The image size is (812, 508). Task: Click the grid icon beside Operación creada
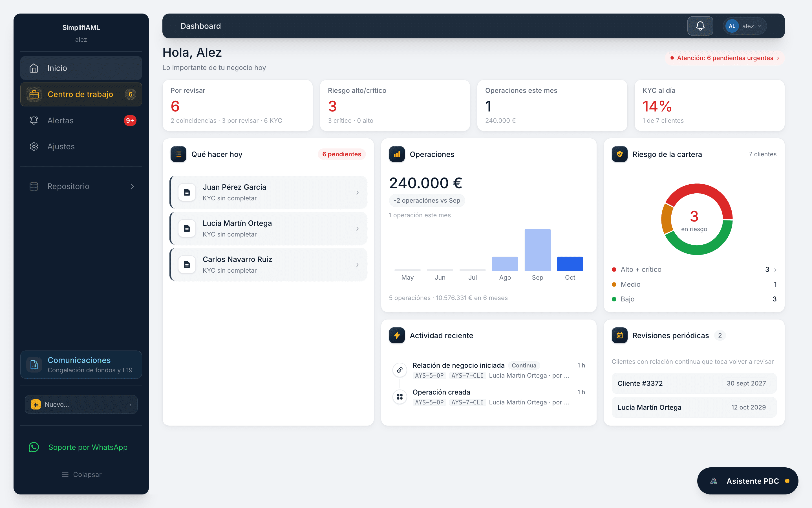coord(400,397)
